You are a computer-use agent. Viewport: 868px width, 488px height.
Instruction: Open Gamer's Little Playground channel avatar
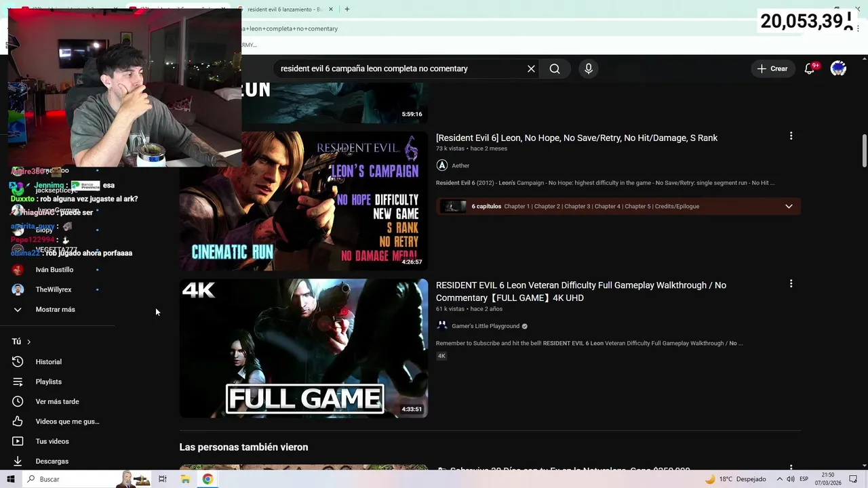tap(442, 326)
